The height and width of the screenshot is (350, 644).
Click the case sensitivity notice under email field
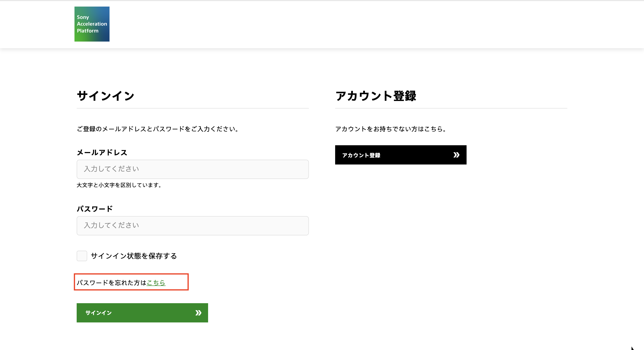tap(119, 185)
